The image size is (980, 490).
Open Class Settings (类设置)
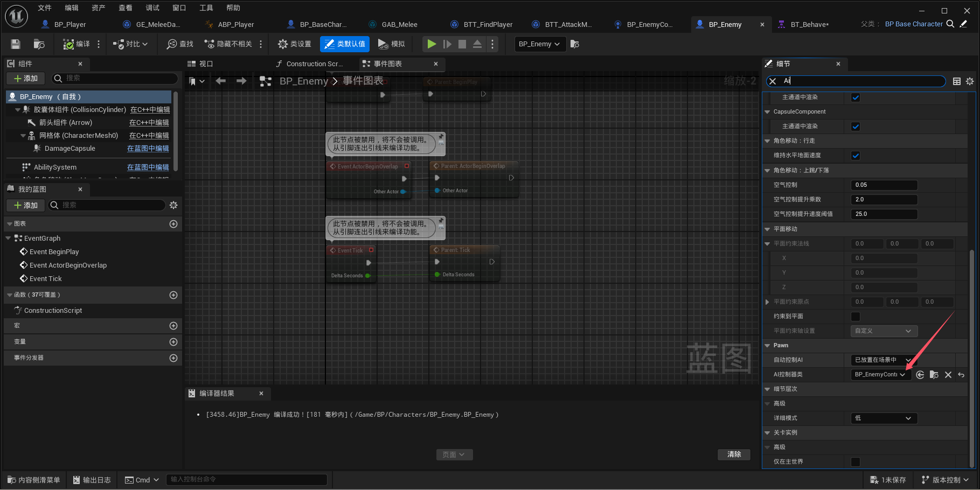(x=295, y=44)
